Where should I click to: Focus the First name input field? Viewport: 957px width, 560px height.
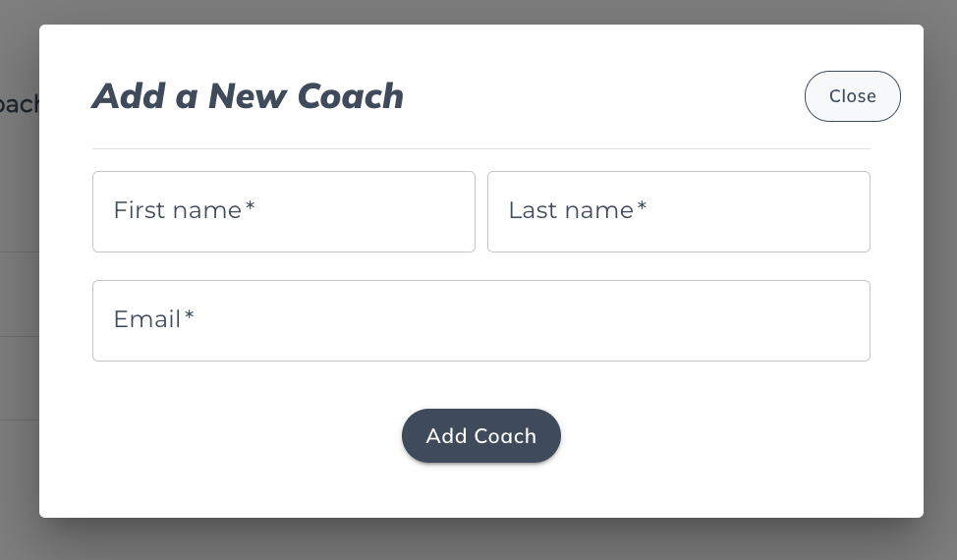pos(283,211)
